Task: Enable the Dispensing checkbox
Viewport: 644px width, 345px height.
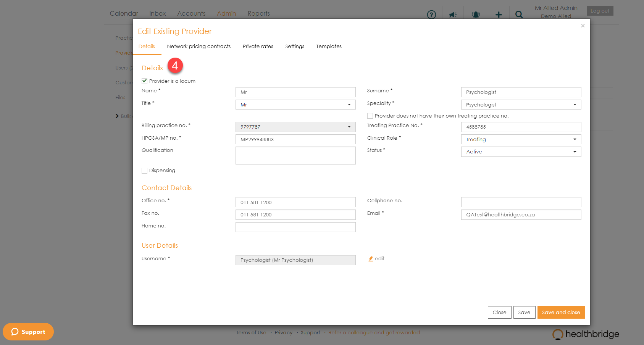Action: pyautogui.click(x=145, y=171)
